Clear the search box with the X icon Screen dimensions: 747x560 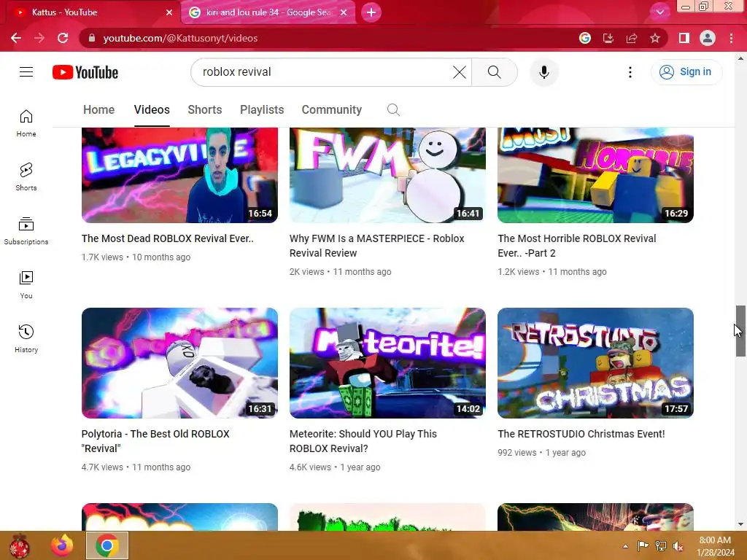[460, 72]
